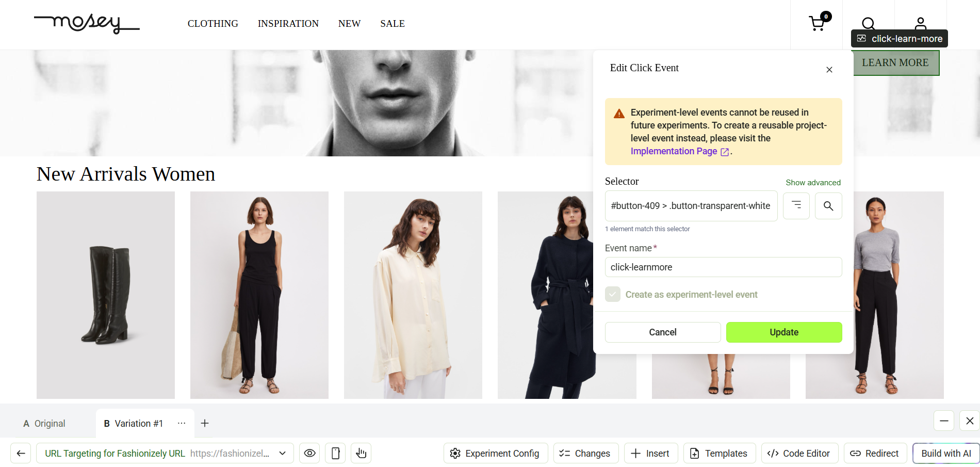Screen dimensions: 980x467
Task: Open the shopping cart icon
Action: [x=817, y=23]
